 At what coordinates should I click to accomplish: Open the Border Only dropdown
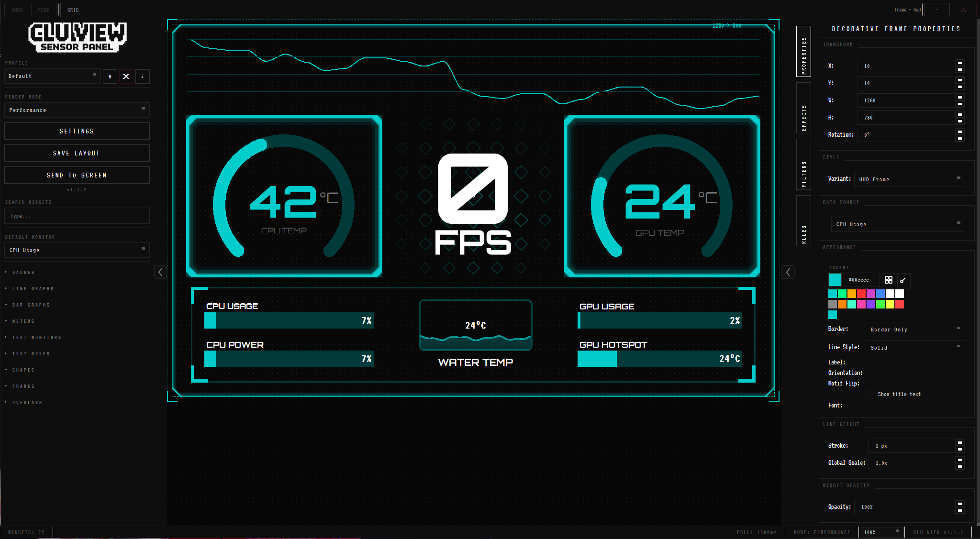[x=915, y=330]
